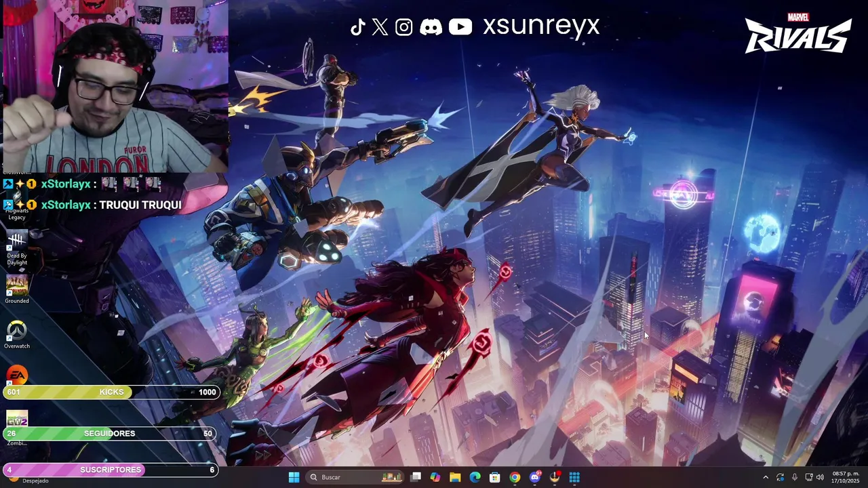Click the Buscar taskbar search box
The width and height of the screenshot is (868, 488).
(x=353, y=477)
